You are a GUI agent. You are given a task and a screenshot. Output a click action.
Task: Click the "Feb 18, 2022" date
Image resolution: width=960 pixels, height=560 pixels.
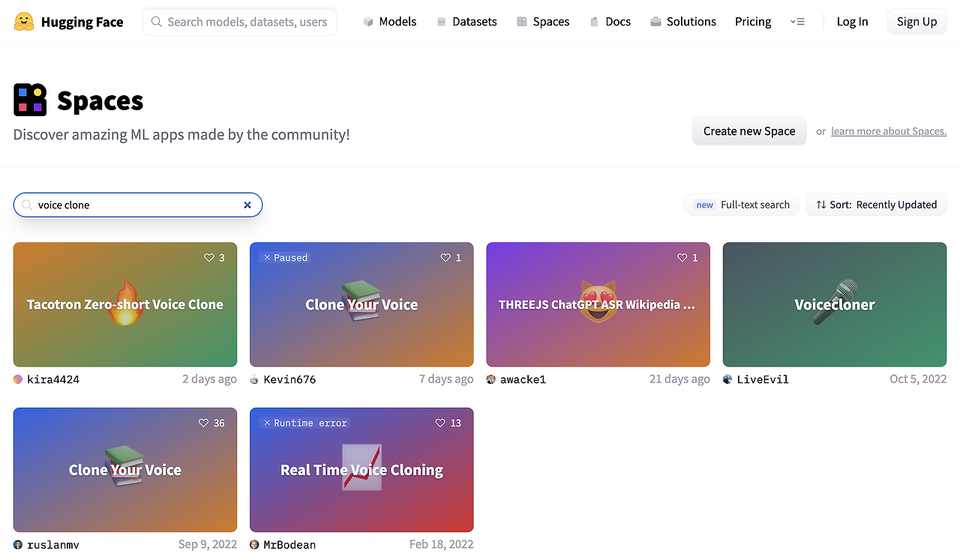pyautogui.click(x=442, y=545)
